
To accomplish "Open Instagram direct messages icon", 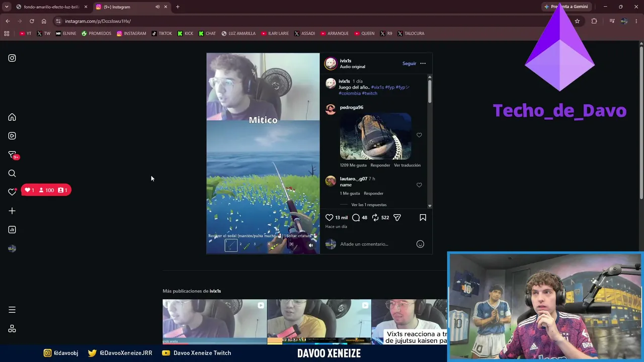I will [x=12, y=155].
